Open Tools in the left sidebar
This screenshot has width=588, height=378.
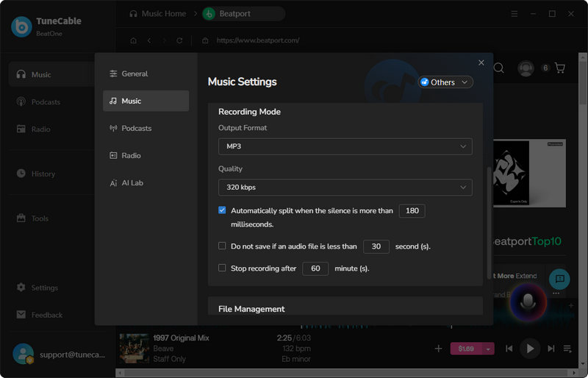[32, 218]
